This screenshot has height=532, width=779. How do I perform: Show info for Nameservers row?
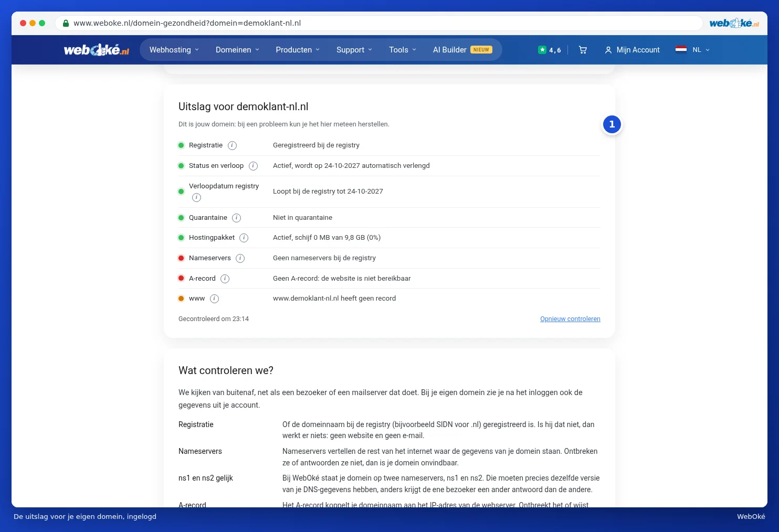click(x=240, y=258)
